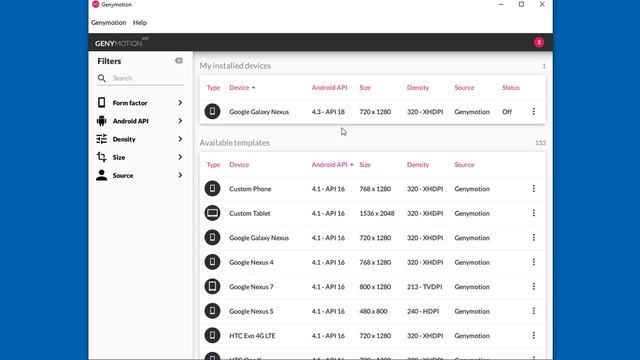Click the 1536 x 2048 size cell
Image resolution: width=640 pixels, height=360 pixels.
click(x=377, y=213)
